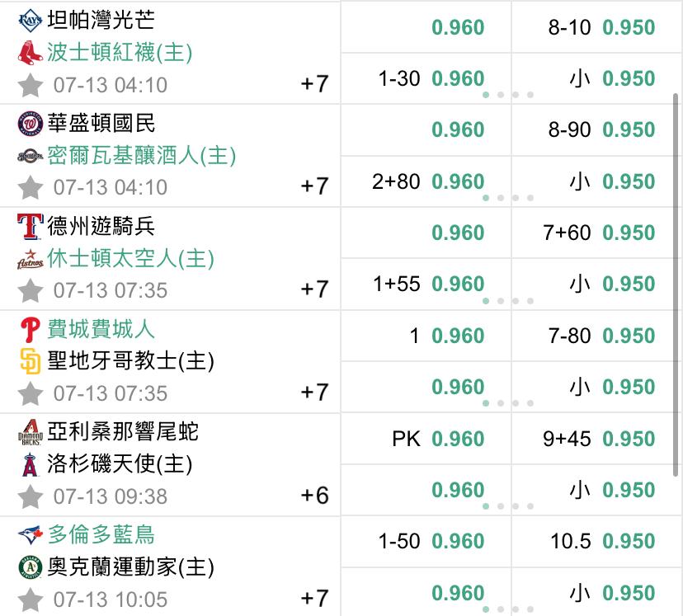Bet 費城費城人 handicap 1 at 0.960
Image resolution: width=683 pixels, height=616 pixels.
click(426, 336)
